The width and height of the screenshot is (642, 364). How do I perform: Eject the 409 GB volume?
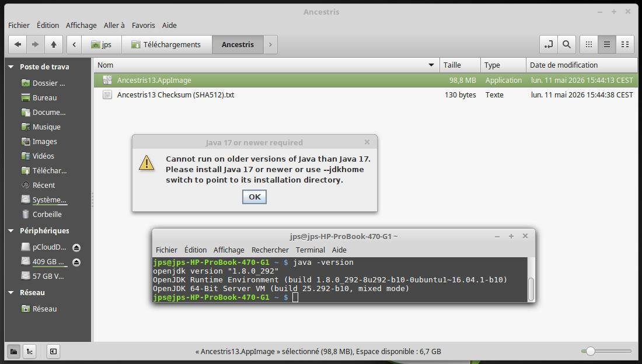(76, 262)
